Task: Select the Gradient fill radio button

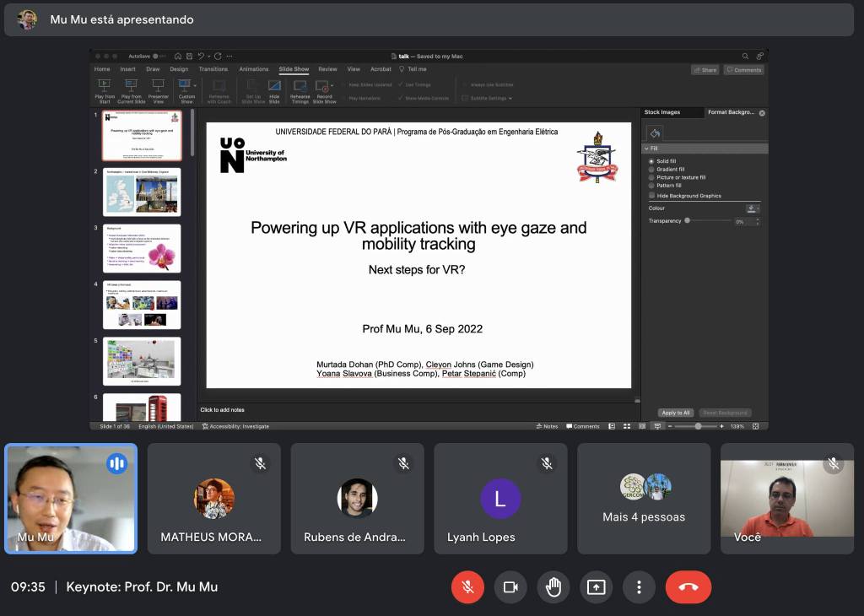Action: click(x=651, y=170)
